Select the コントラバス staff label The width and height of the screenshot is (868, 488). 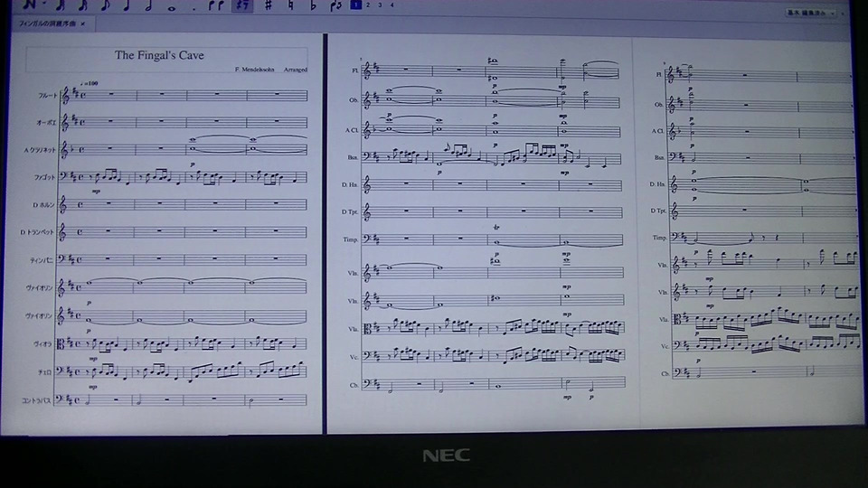(36, 400)
